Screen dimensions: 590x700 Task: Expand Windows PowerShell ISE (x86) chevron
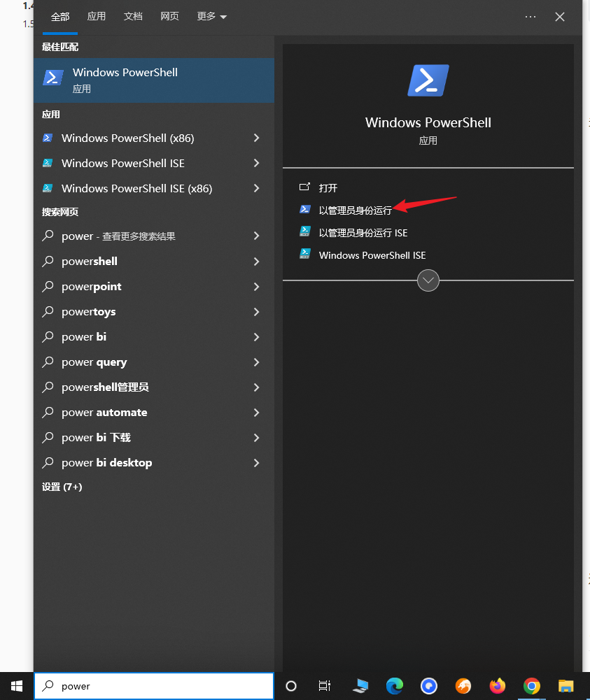tap(256, 188)
